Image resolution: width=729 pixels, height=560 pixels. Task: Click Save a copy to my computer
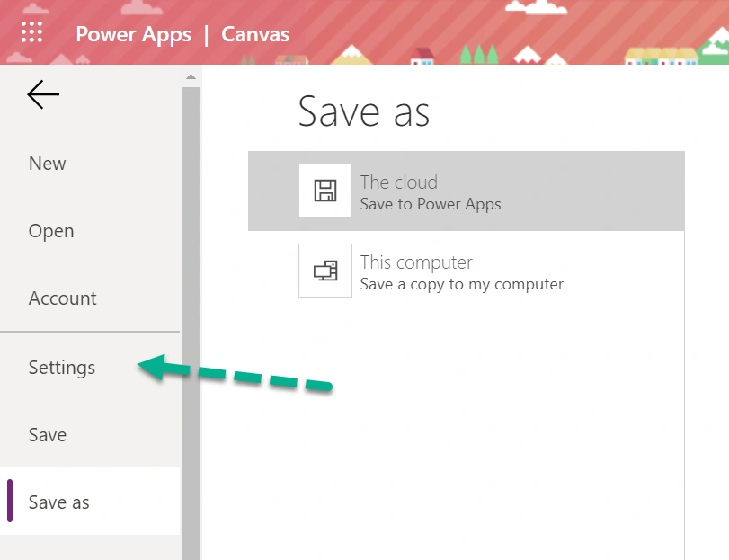462,284
